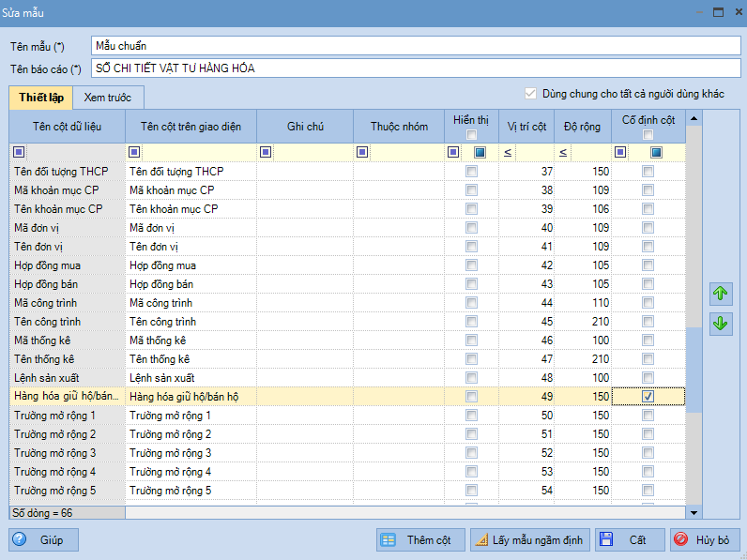Check Cố định cột for Hợp đồng mua

(648, 265)
